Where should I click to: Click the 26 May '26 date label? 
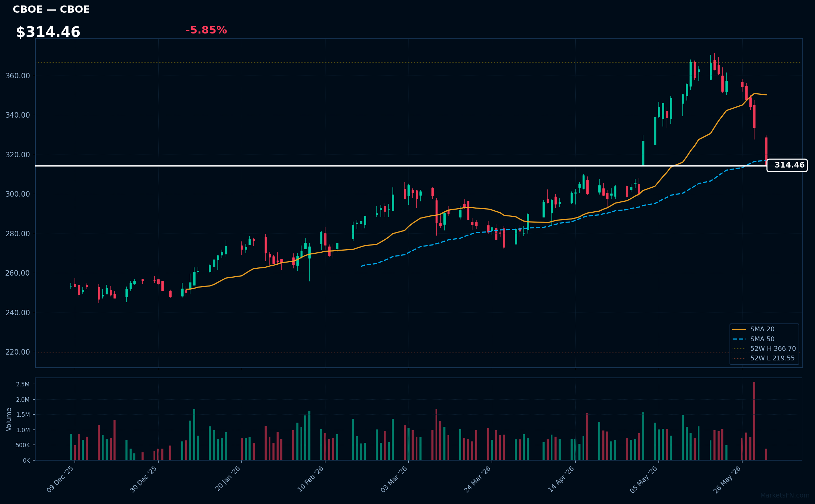pos(727,480)
